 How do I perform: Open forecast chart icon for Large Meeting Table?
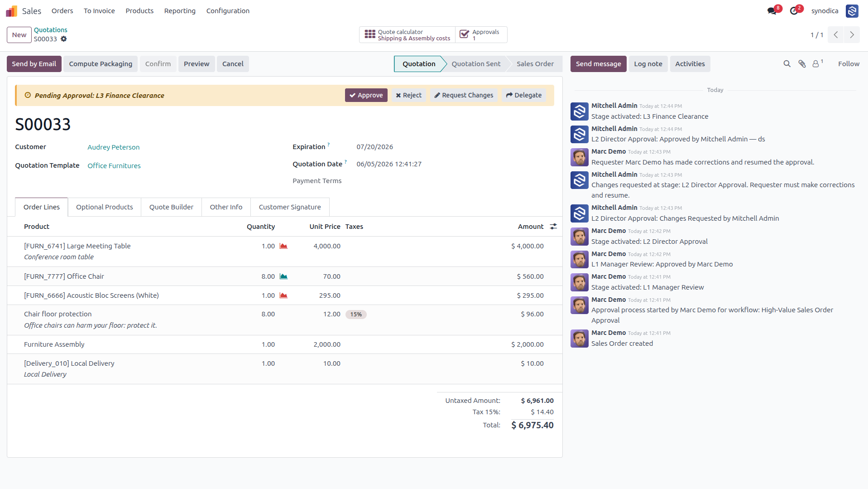coord(283,246)
